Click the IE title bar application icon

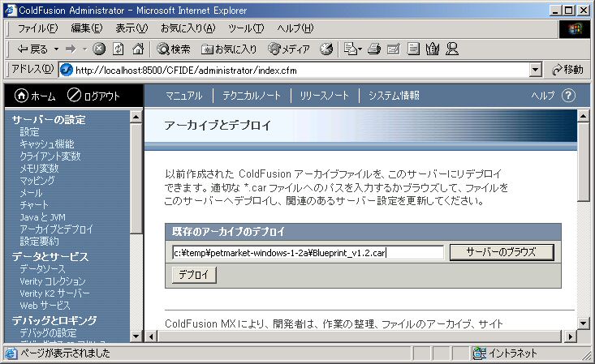11,11
